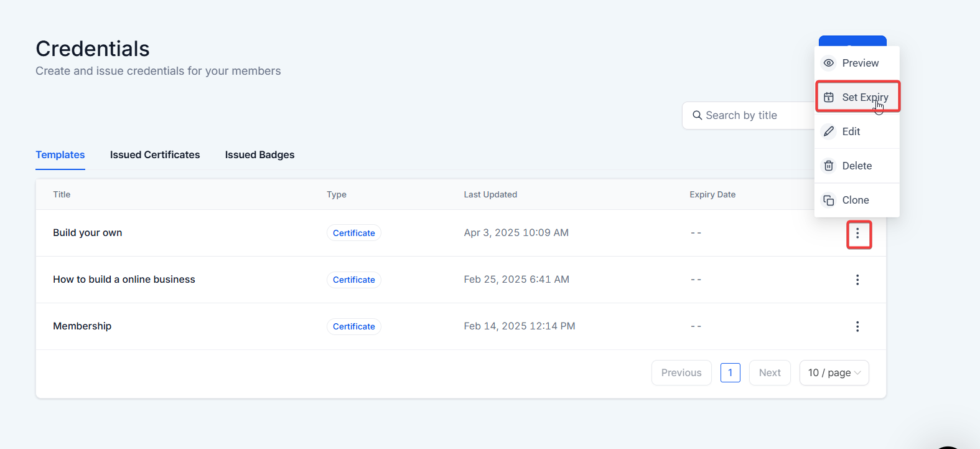Select the Templates tab
Image resolution: width=980 pixels, height=449 pixels.
tap(60, 154)
